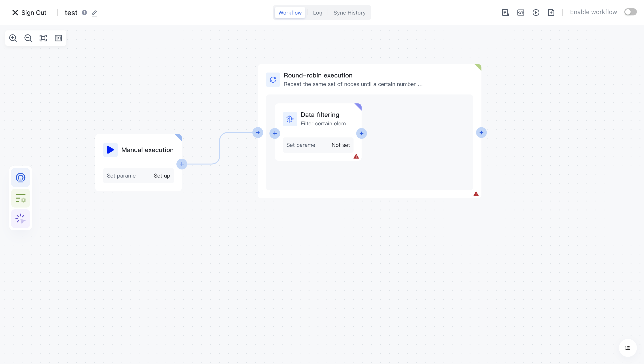This screenshot has height=364, width=644.
Task: Open the log document icon top right
Action: tap(505, 12)
